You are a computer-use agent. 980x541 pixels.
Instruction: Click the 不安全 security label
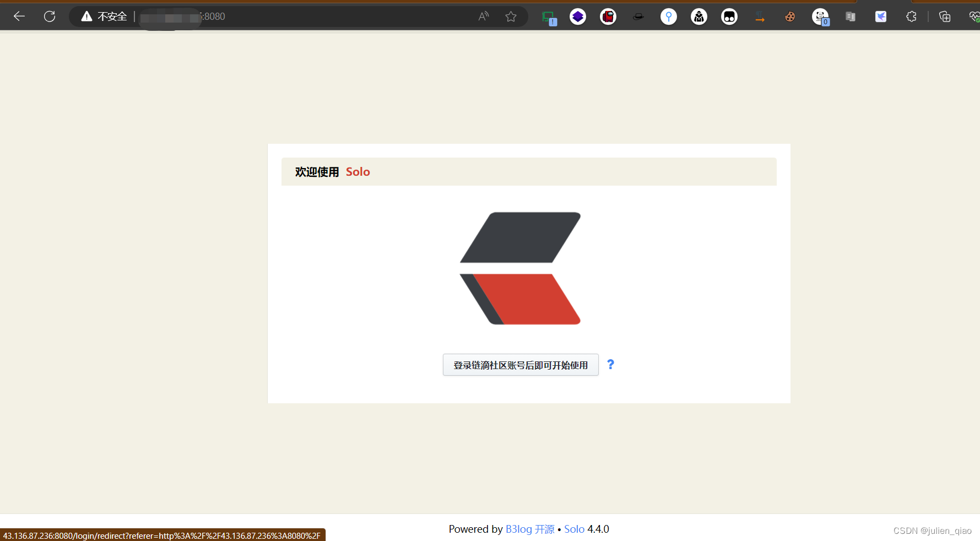(112, 17)
